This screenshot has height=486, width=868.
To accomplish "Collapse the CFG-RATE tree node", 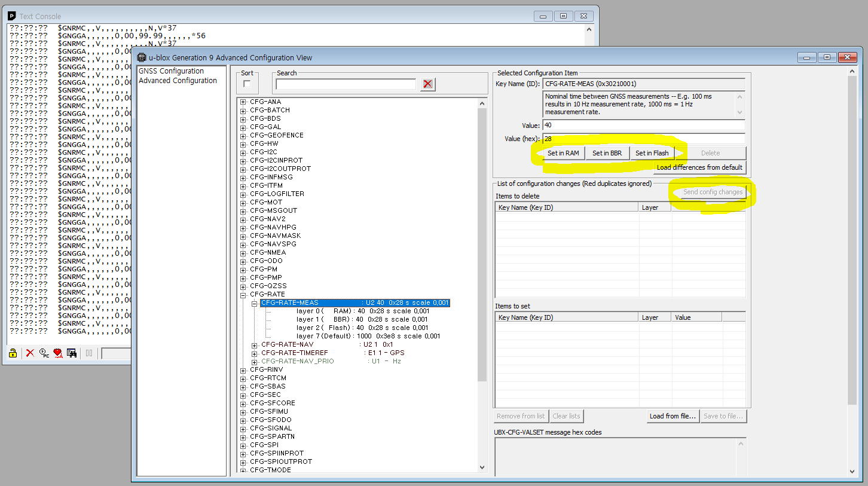I will click(x=243, y=295).
